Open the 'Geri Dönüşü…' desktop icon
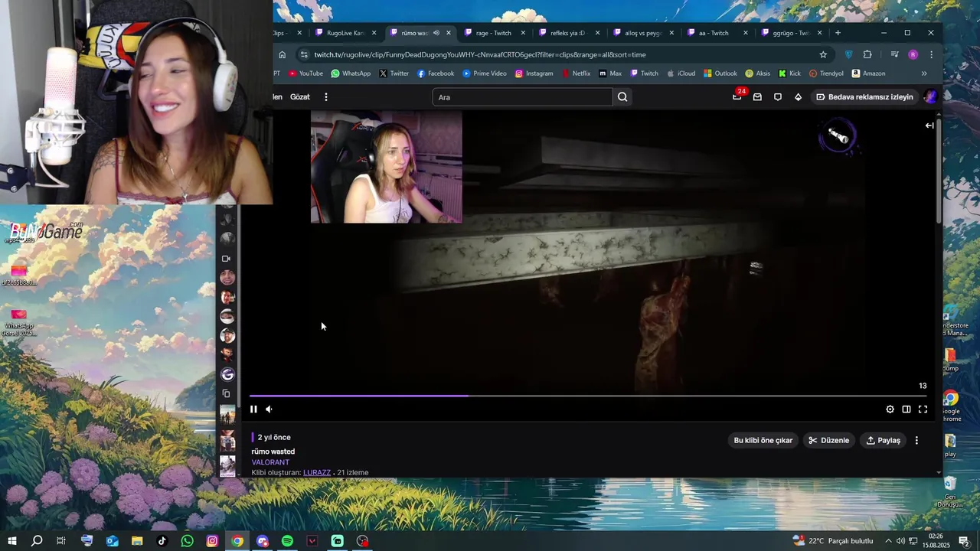980x551 pixels. (x=949, y=492)
